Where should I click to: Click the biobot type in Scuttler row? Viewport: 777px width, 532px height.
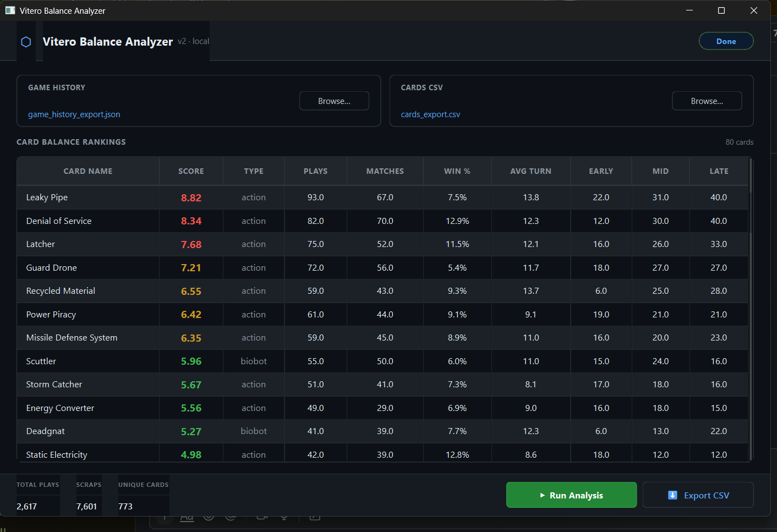[x=254, y=361]
